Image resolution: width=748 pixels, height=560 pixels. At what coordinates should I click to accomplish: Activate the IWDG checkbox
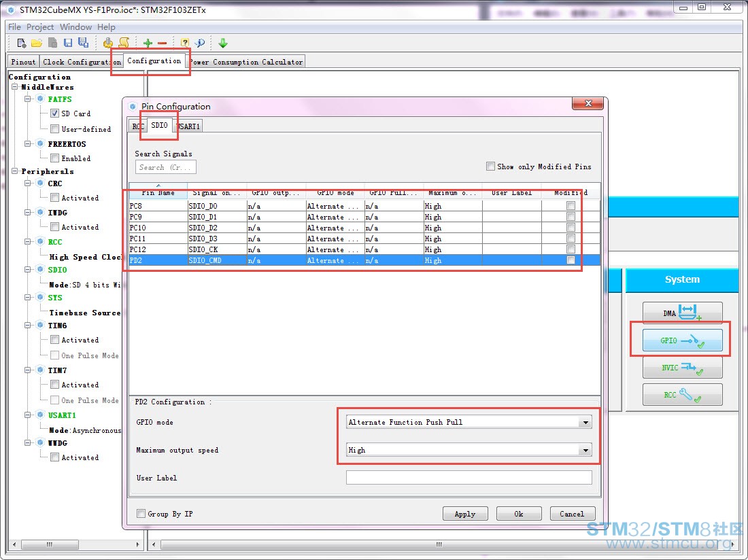pyautogui.click(x=55, y=227)
